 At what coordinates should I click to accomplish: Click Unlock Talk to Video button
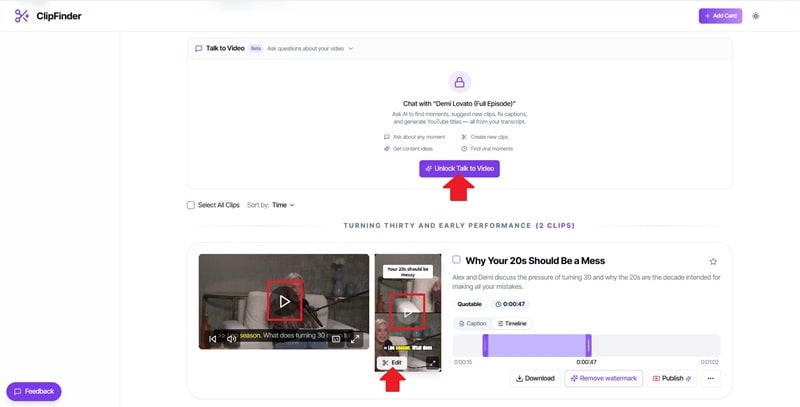coord(459,168)
